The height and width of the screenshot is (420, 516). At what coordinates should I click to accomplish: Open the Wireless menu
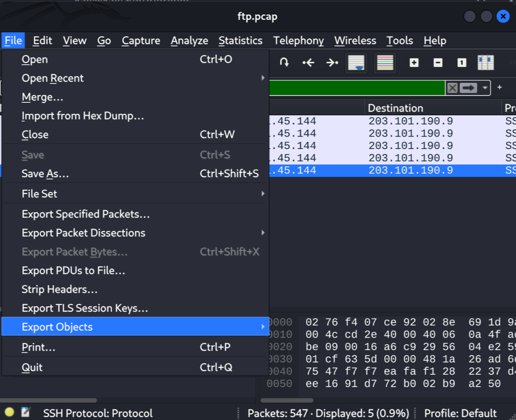[355, 41]
